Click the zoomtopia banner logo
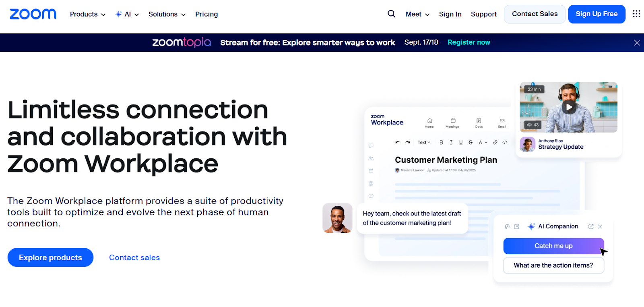Image resolution: width=644 pixels, height=307 pixels. click(x=182, y=42)
